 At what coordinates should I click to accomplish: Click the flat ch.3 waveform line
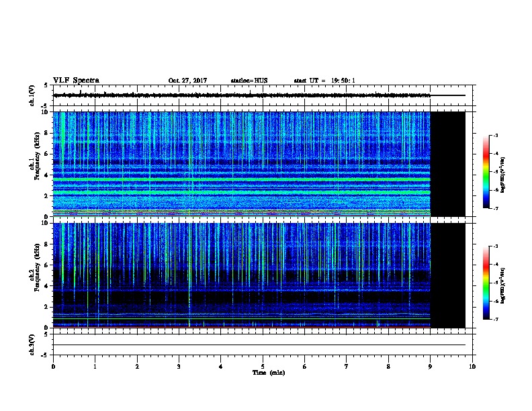(259, 345)
